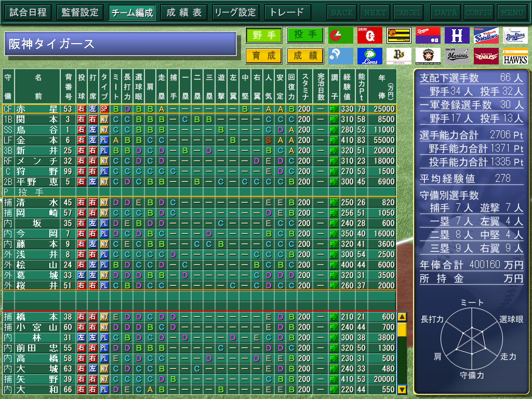Click the yellow 育成 development button
The image size is (532, 399).
(x=264, y=56)
